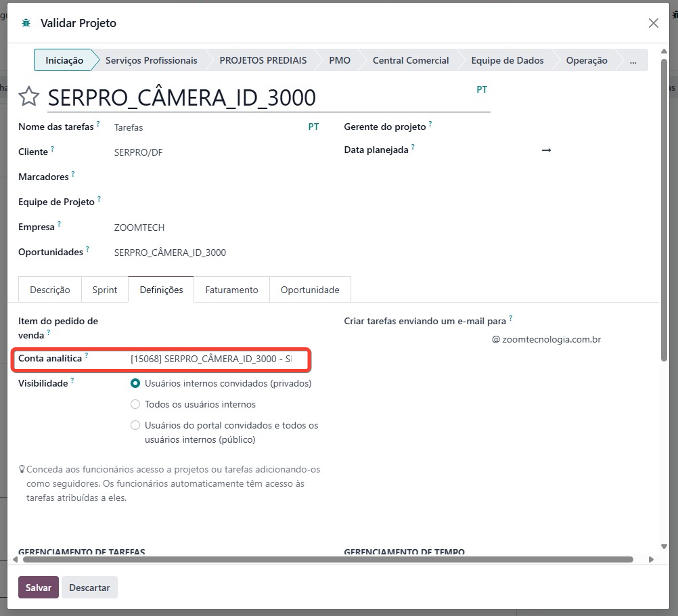Expand more stages with the ellipsis button
The width and height of the screenshot is (678, 616).
tap(633, 60)
